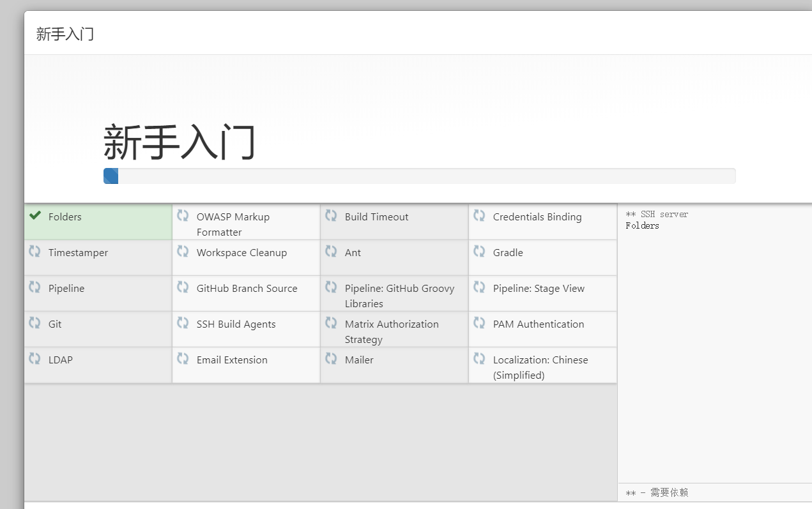Image resolution: width=812 pixels, height=509 pixels.
Task: Click the spinner icon beside LDAP
Action: coord(34,359)
